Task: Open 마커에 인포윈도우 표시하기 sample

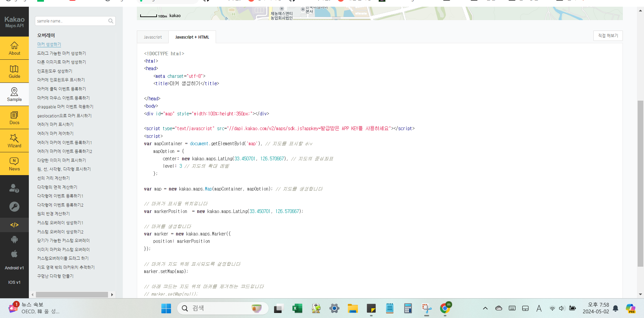Action: tap(61, 80)
